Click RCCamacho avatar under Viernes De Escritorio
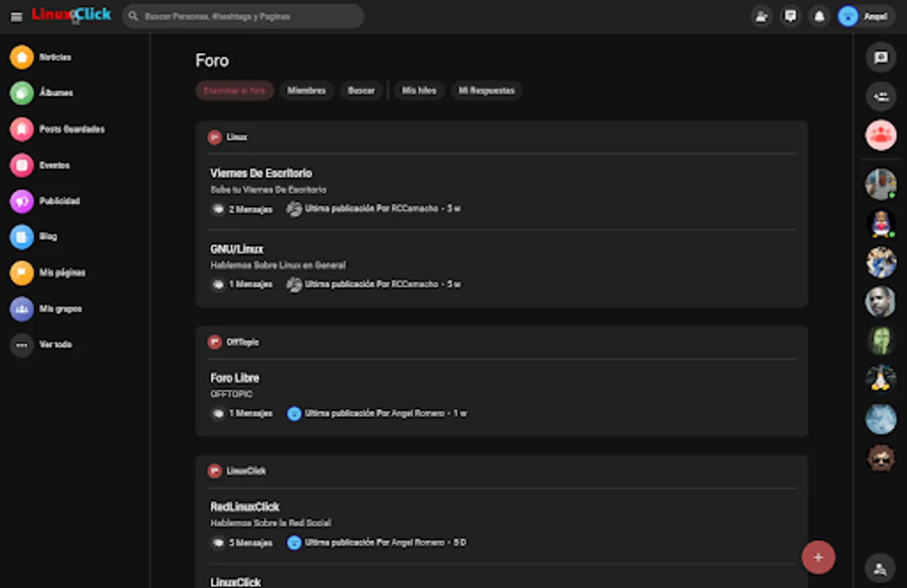The height and width of the screenshot is (588, 907). [x=295, y=209]
